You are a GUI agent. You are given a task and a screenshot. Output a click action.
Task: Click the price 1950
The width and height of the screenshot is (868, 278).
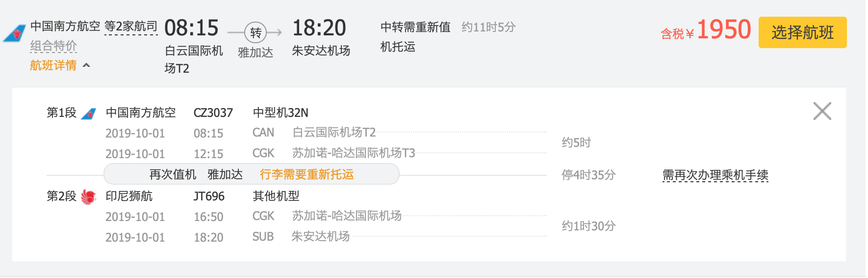[723, 29]
